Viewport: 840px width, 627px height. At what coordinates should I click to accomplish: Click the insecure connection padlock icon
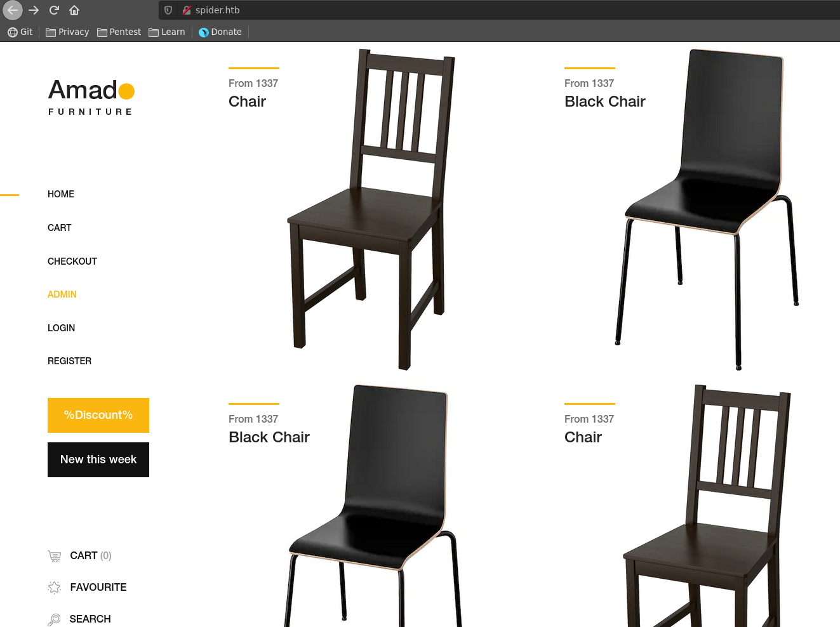[187, 10]
